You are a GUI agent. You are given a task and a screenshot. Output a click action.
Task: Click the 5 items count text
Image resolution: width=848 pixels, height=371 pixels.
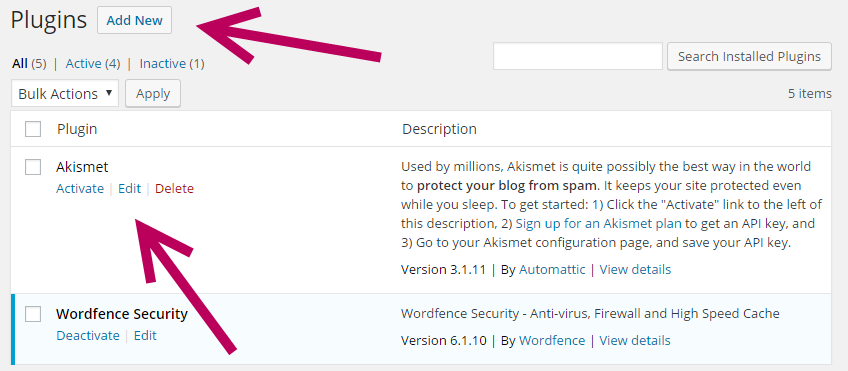810,94
